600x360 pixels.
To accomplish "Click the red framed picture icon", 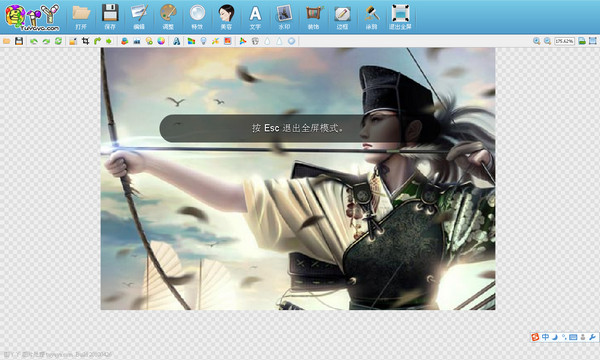I will (x=228, y=41).
